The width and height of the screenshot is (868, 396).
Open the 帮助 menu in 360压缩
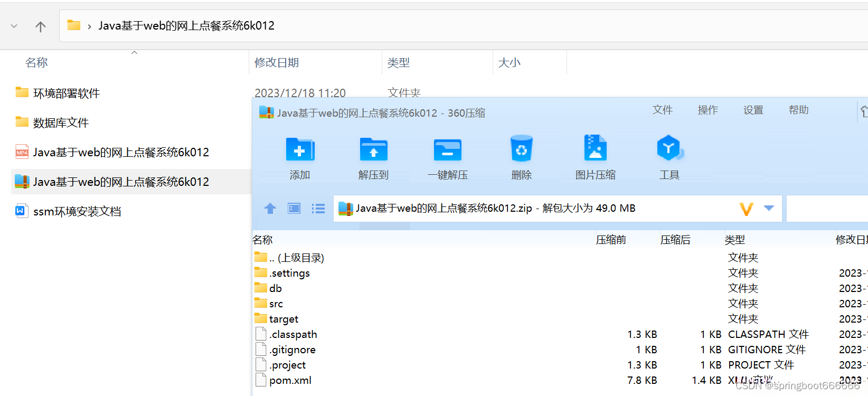(798, 110)
